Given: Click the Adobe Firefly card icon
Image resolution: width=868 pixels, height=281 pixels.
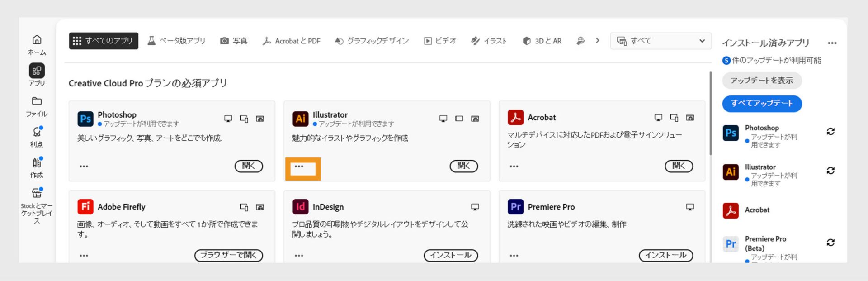Looking at the screenshot, I should tap(85, 207).
